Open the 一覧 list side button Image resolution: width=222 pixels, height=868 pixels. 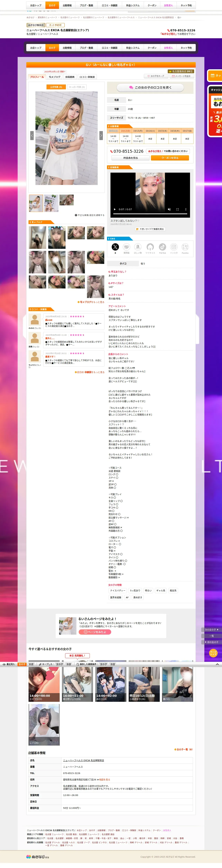(212, 636)
